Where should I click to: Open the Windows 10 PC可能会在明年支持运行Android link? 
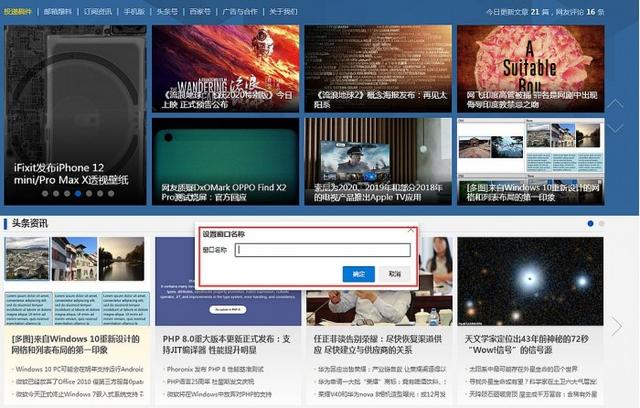(80, 369)
